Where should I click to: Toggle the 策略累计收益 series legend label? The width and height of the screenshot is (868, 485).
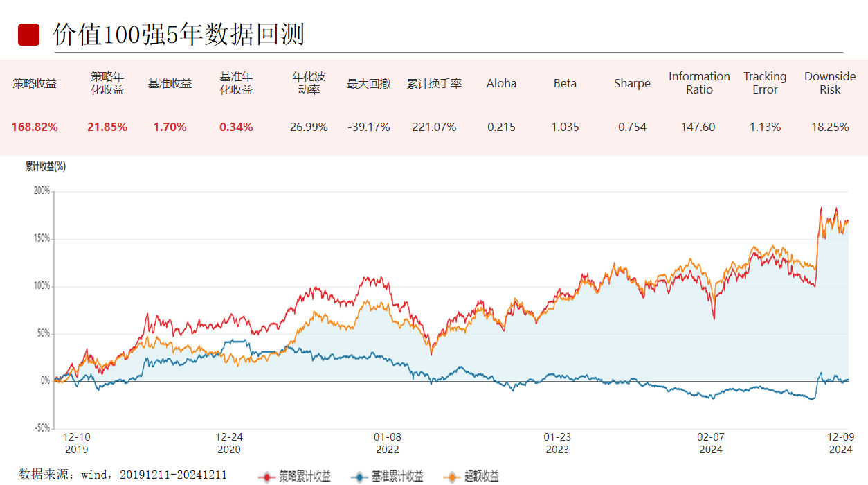coord(305,477)
